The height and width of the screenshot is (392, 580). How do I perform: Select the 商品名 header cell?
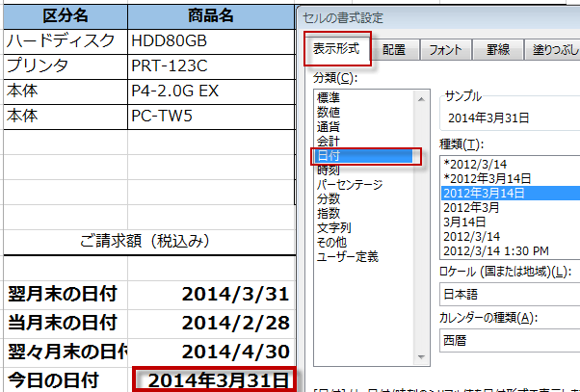(x=211, y=16)
